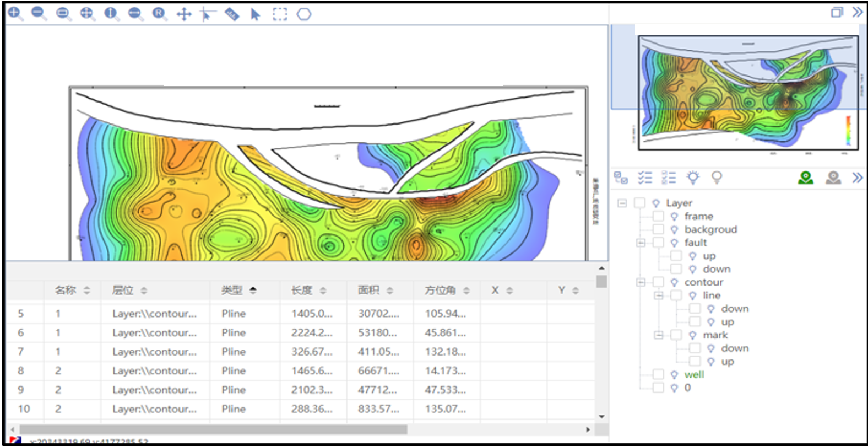Click the pan move arrows tool
Image resolution: width=868 pixels, height=446 pixels.
pos(183,14)
